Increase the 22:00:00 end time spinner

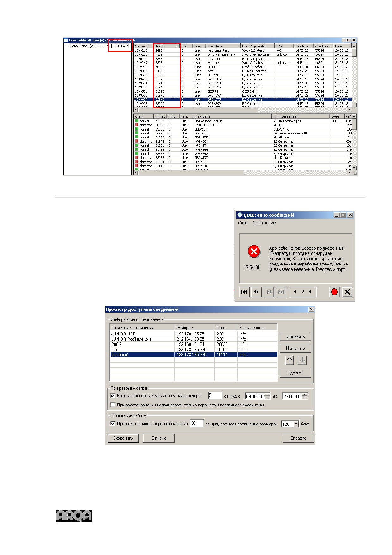click(x=304, y=395)
